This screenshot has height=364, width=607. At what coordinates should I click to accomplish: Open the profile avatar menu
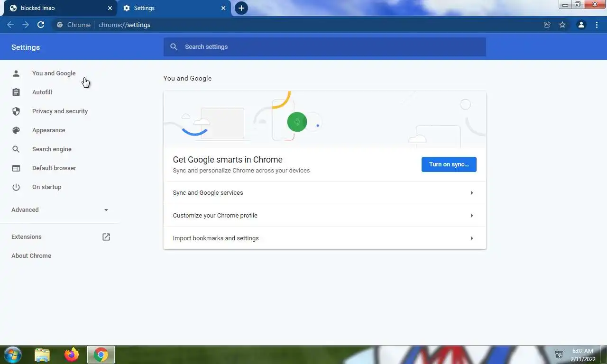(581, 25)
